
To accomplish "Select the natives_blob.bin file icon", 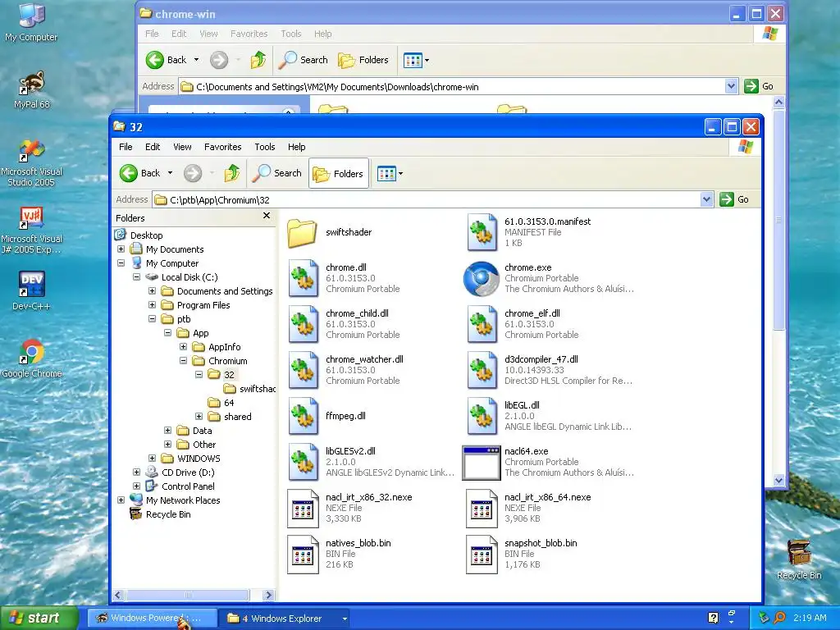I will (303, 555).
